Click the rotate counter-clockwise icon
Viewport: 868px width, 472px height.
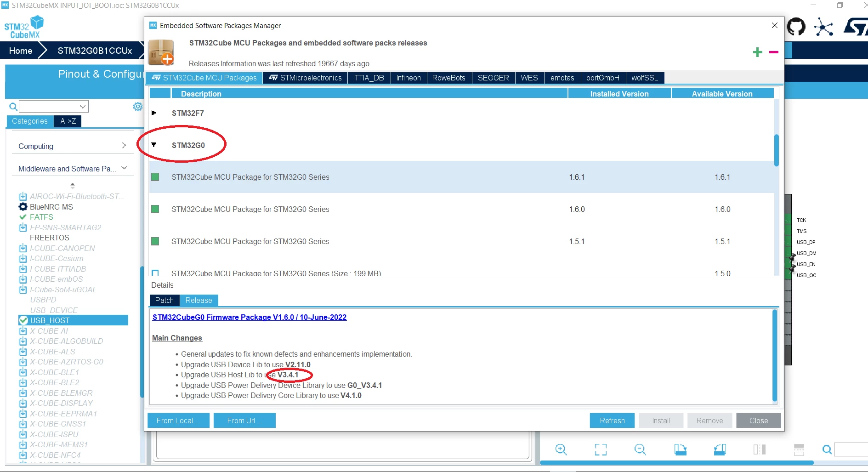[720, 449]
